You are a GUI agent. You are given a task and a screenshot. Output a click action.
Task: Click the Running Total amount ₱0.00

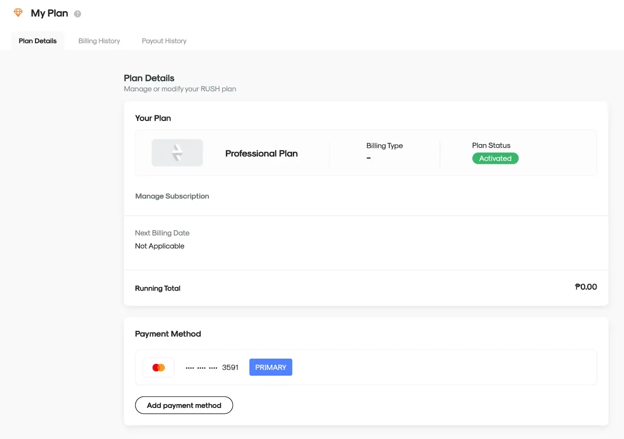pos(586,287)
